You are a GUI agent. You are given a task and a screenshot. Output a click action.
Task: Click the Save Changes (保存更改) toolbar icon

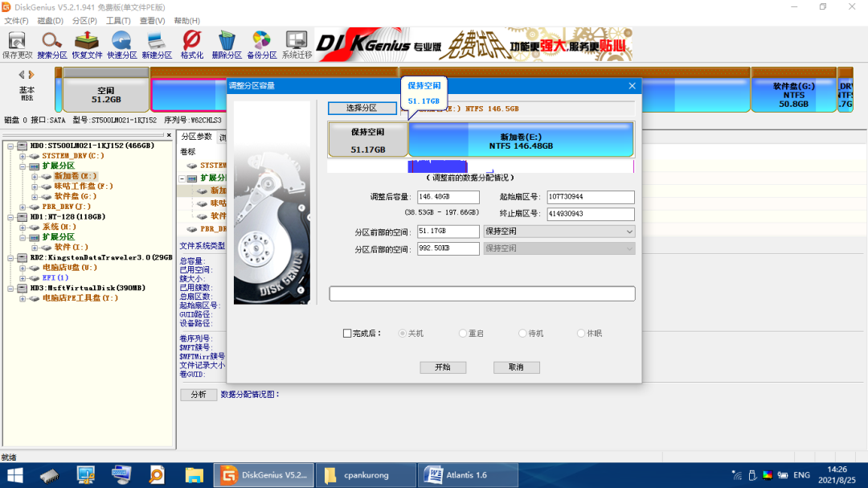tap(17, 45)
